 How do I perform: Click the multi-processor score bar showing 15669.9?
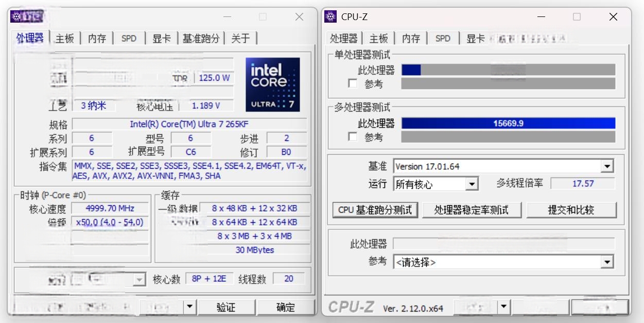tap(508, 123)
